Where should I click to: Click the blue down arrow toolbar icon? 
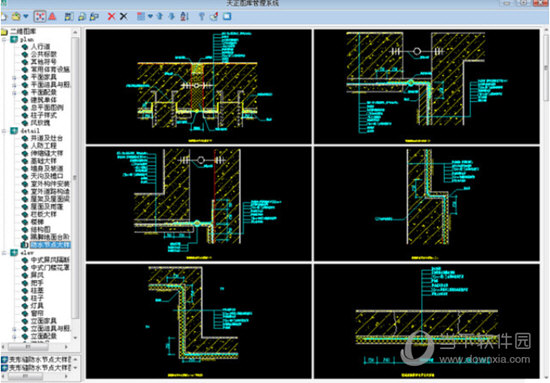tap(172, 16)
